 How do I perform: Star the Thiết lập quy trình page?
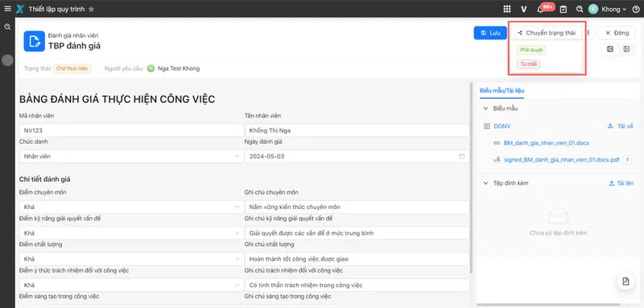[x=91, y=9]
